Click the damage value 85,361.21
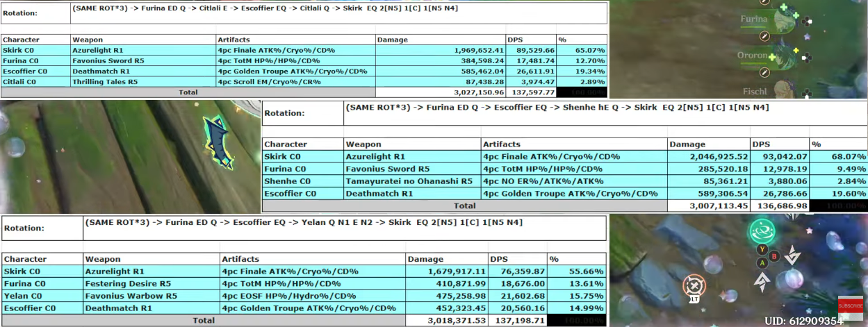Image resolution: width=868 pixels, height=327 pixels. tap(724, 181)
